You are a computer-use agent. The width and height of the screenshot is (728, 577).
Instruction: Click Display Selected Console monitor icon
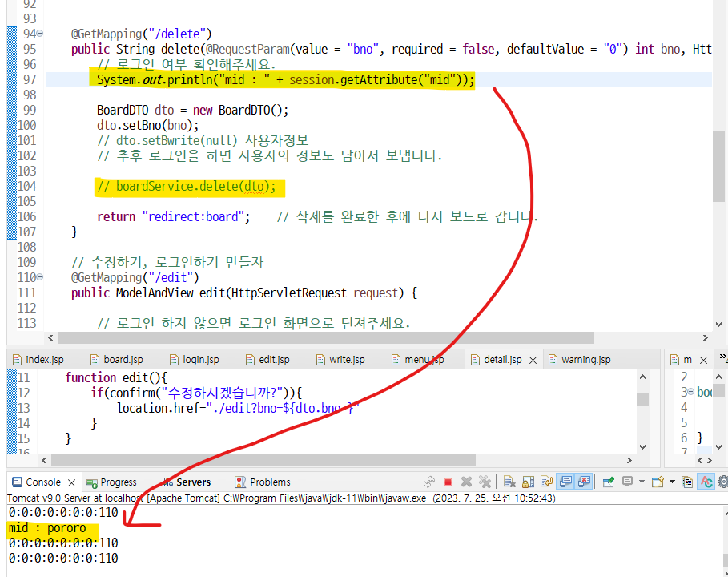(x=627, y=482)
